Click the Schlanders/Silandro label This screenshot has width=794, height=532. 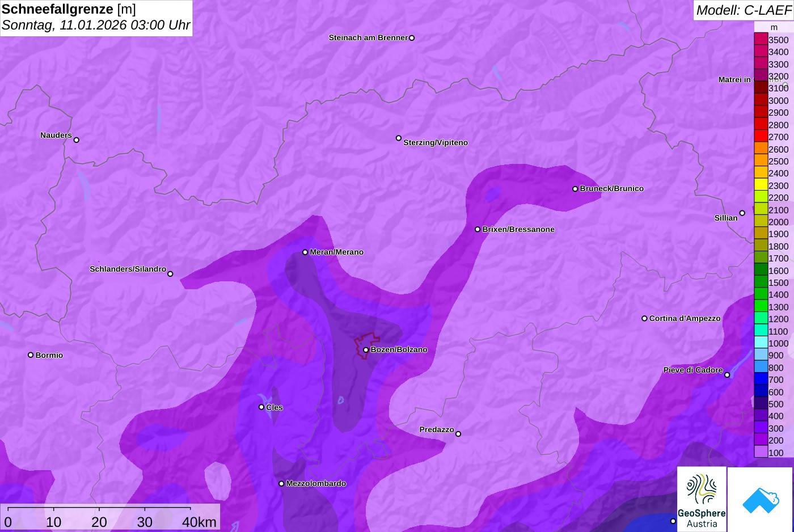128,269
